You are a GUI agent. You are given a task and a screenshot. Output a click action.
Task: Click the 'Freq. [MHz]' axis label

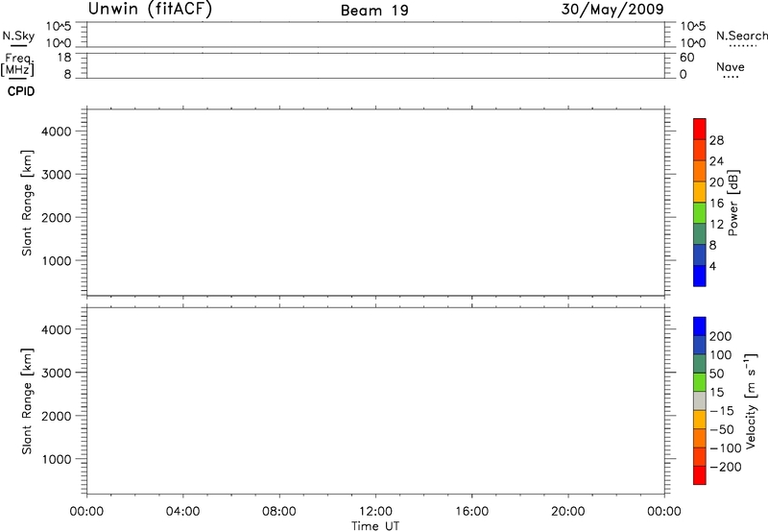pos(17,65)
